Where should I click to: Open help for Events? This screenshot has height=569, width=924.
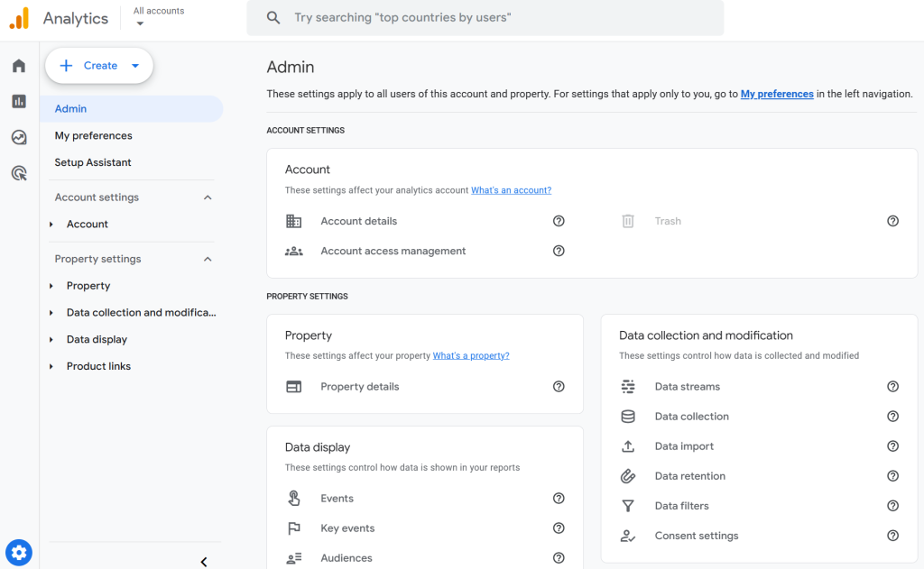(559, 499)
